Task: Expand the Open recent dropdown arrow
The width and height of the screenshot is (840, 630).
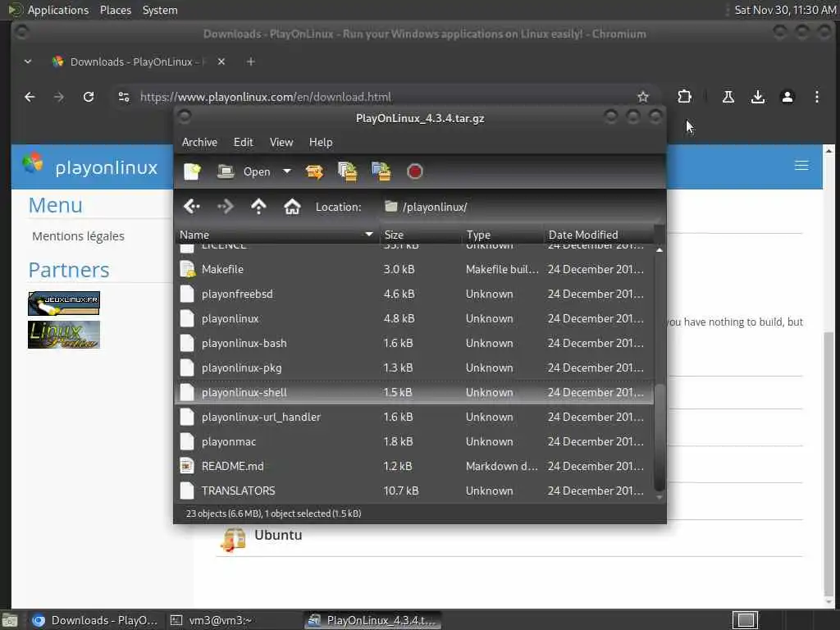Action: [287, 171]
